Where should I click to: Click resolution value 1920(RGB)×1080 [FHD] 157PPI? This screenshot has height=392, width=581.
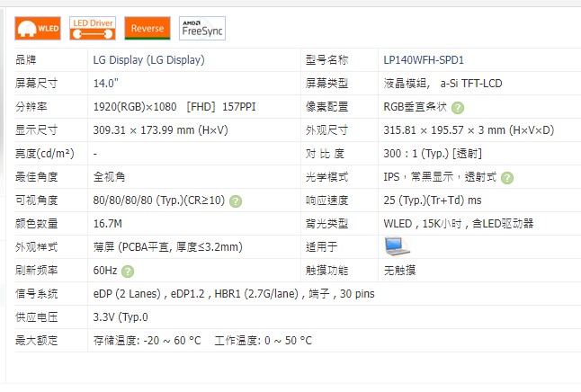point(174,107)
